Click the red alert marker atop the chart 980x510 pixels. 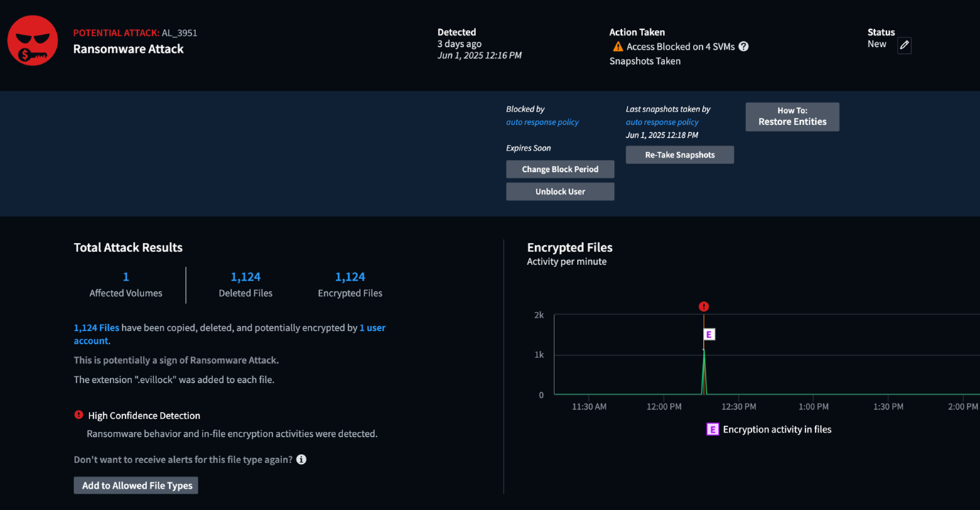point(704,307)
